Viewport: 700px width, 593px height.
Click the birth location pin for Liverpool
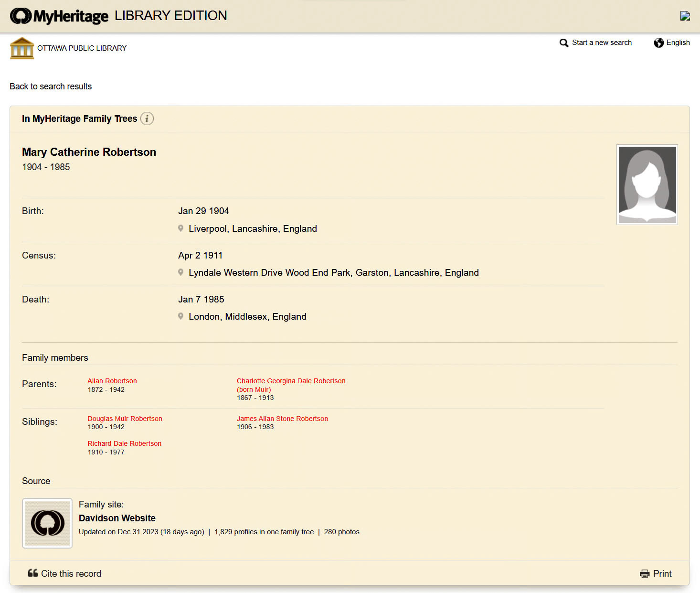[x=181, y=228]
